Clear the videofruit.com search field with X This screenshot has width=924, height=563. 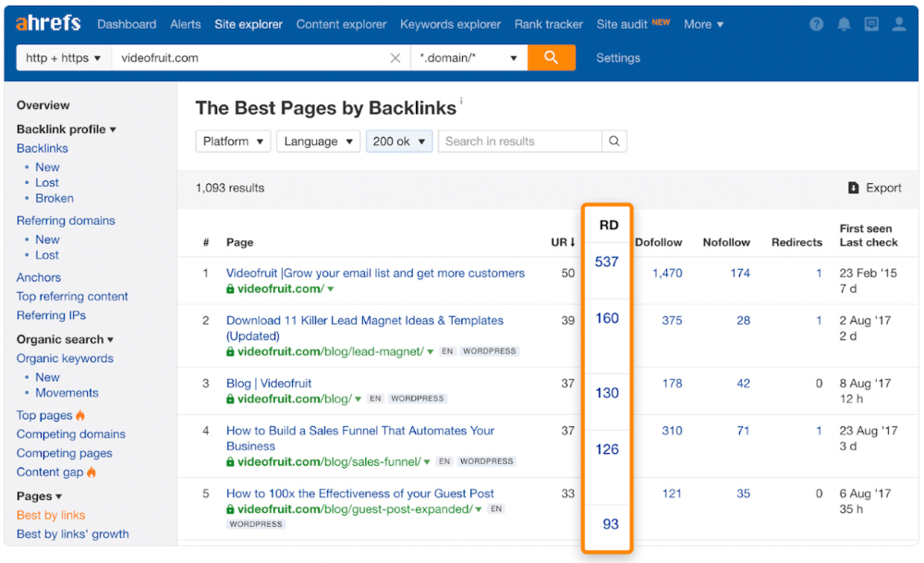coord(395,57)
